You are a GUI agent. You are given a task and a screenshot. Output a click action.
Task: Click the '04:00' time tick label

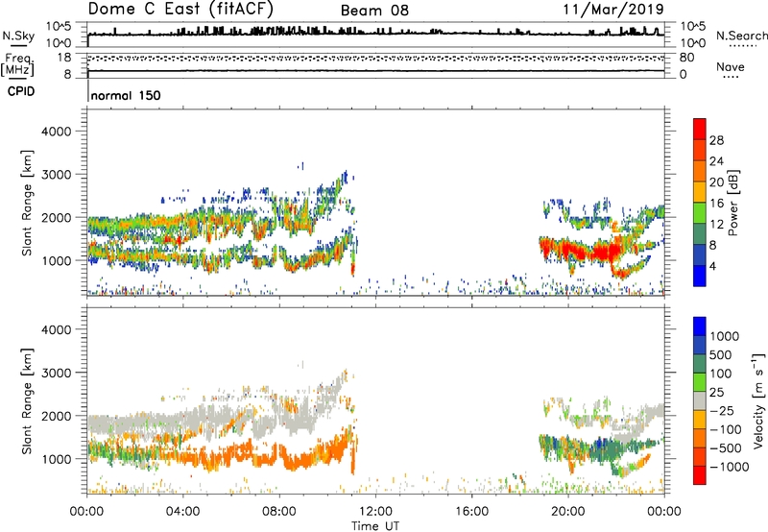pos(182,512)
